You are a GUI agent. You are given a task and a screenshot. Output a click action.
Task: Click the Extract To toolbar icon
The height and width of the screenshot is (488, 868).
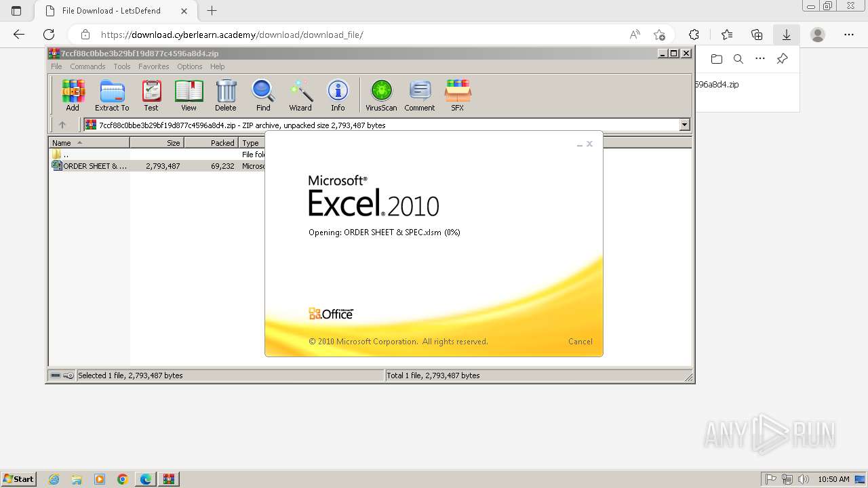[x=112, y=95]
